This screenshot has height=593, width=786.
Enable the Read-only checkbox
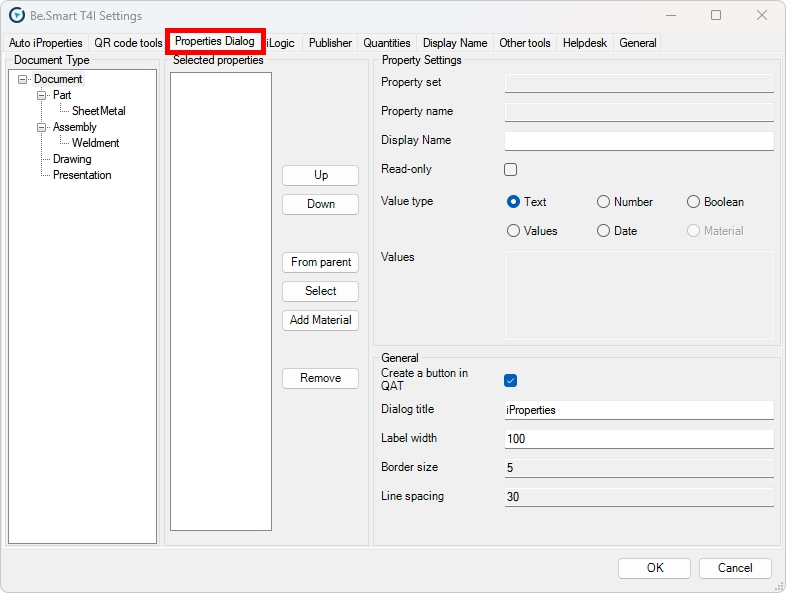(x=511, y=170)
